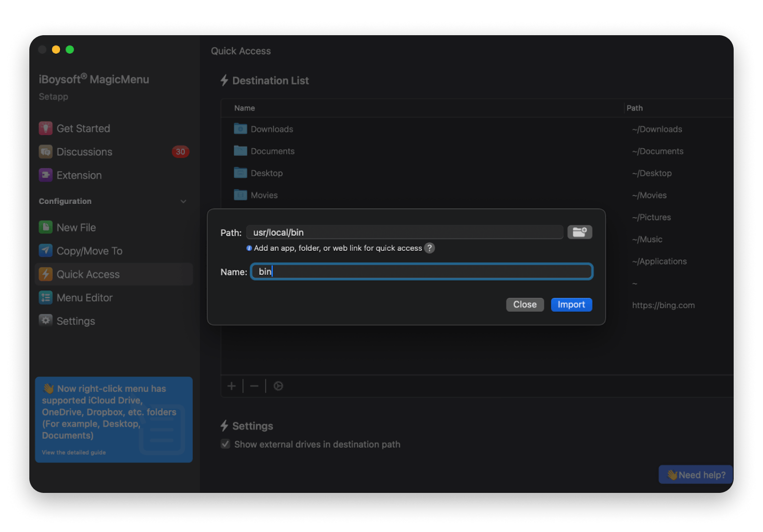The width and height of the screenshot is (763, 532).
Task: Click the minus icon to remove destination
Action: coord(254,386)
